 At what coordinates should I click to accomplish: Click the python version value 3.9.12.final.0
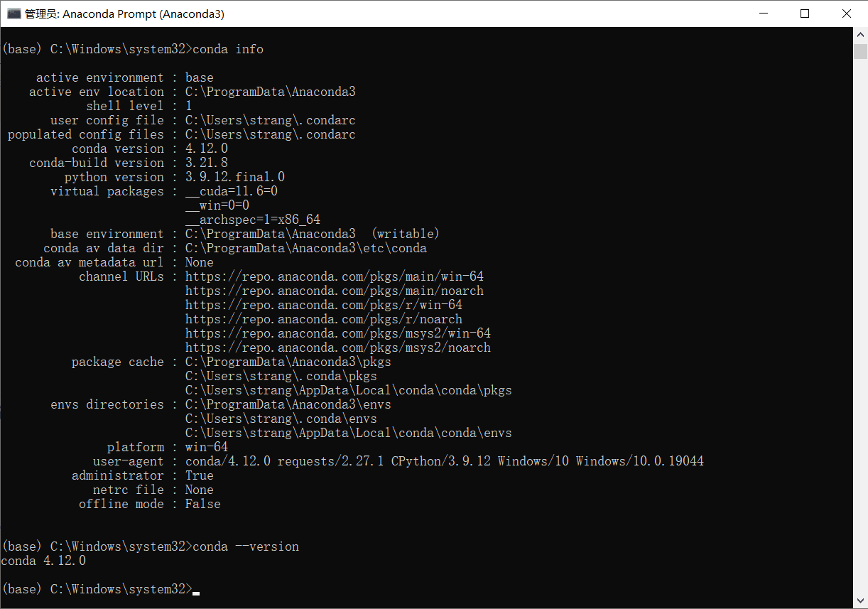234,177
